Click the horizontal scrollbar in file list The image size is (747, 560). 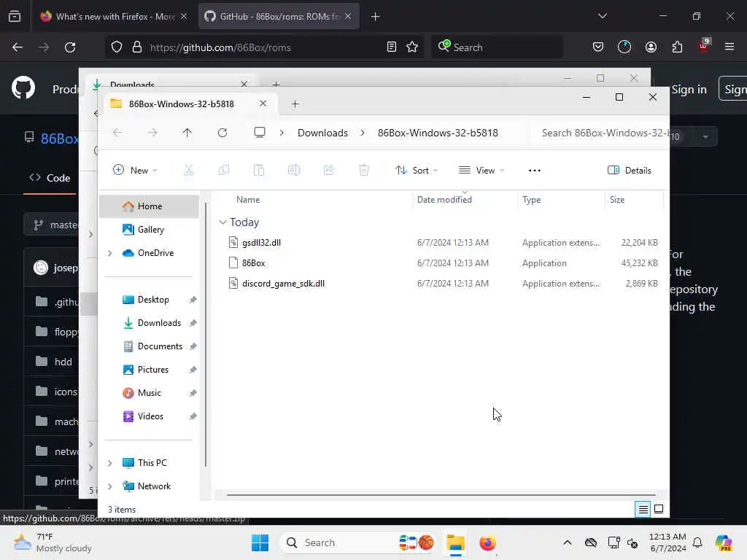pyautogui.click(x=441, y=495)
